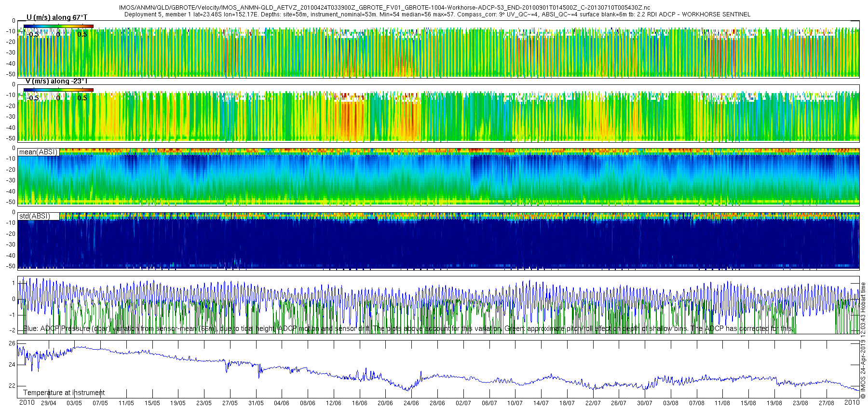
Task: Select the 22/07 date tick on time axis
Action: tap(593, 403)
